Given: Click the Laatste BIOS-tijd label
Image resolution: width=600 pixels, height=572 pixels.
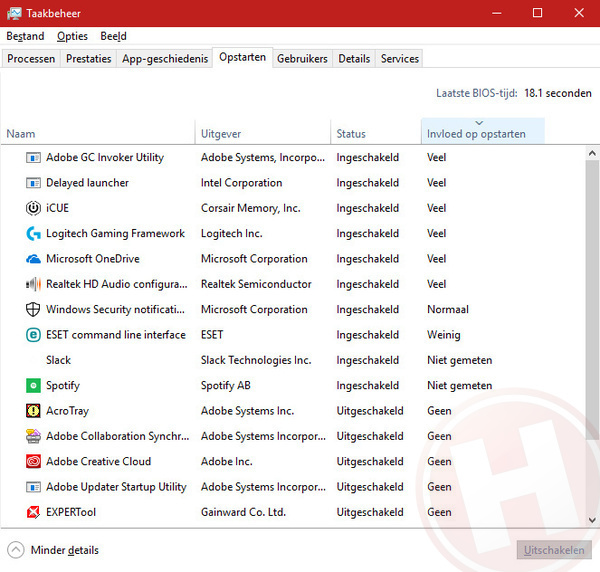Looking at the screenshot, I should [x=476, y=93].
